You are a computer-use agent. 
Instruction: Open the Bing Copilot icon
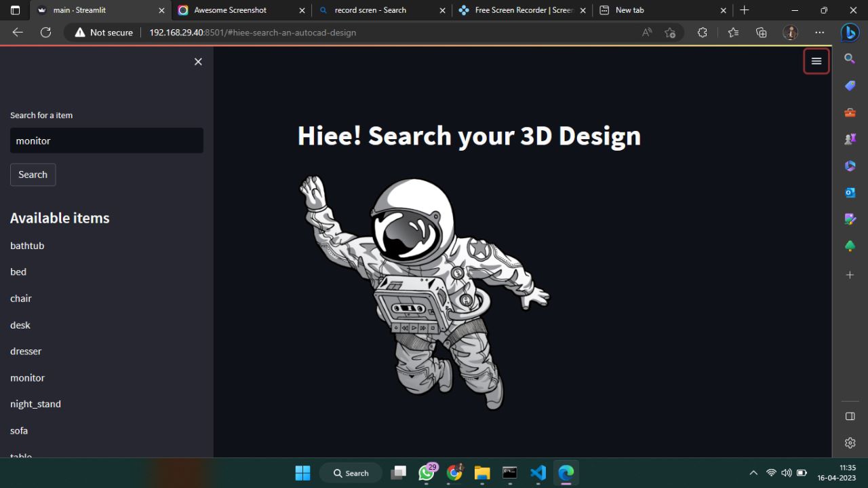pos(850,33)
